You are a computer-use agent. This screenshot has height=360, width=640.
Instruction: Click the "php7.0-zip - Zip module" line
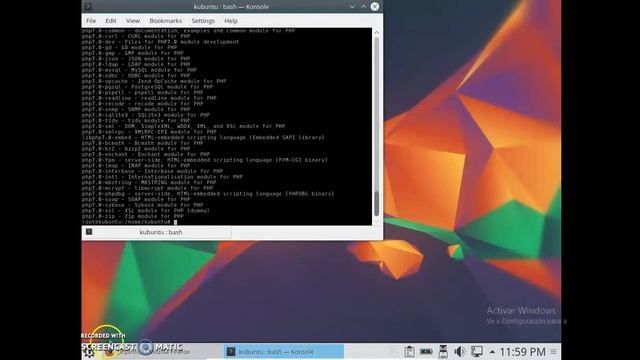[133, 216]
